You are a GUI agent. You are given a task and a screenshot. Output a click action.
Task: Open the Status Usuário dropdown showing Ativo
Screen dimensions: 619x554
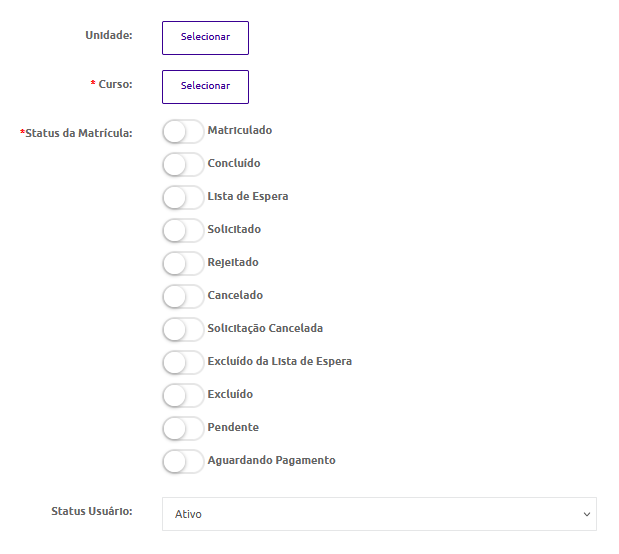tap(379, 514)
